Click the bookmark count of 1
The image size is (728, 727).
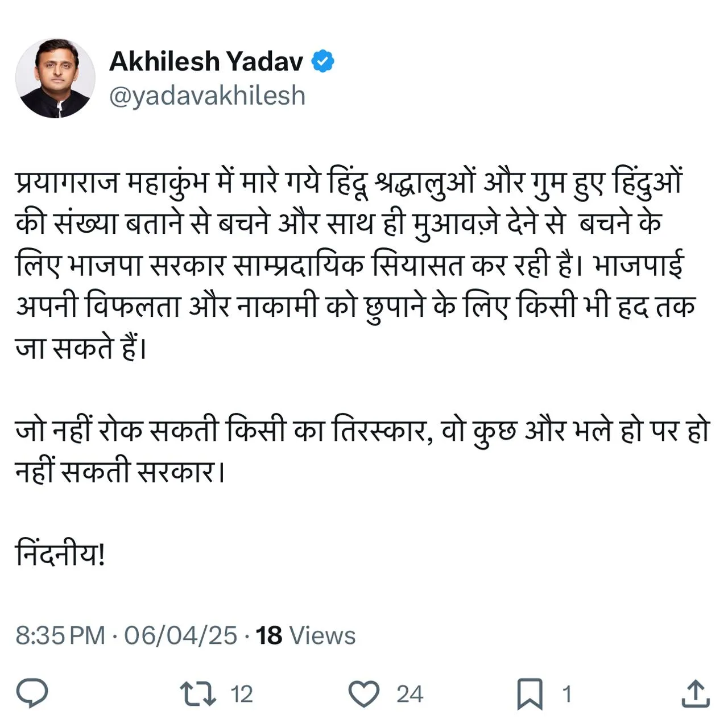(x=566, y=695)
